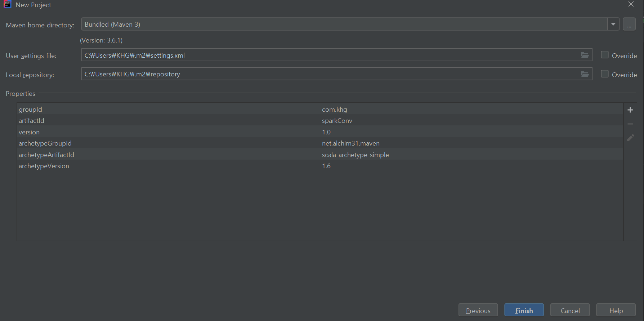
Task: Click the edit property pencil icon
Action: [x=630, y=138]
